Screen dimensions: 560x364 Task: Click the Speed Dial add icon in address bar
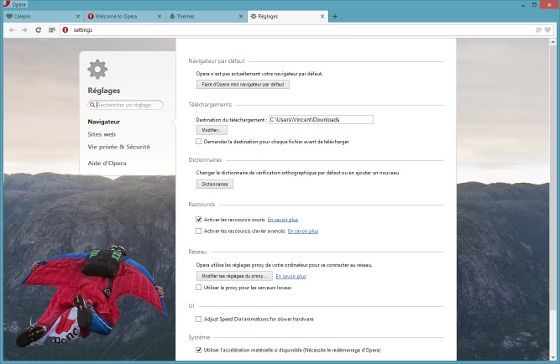[539, 30]
